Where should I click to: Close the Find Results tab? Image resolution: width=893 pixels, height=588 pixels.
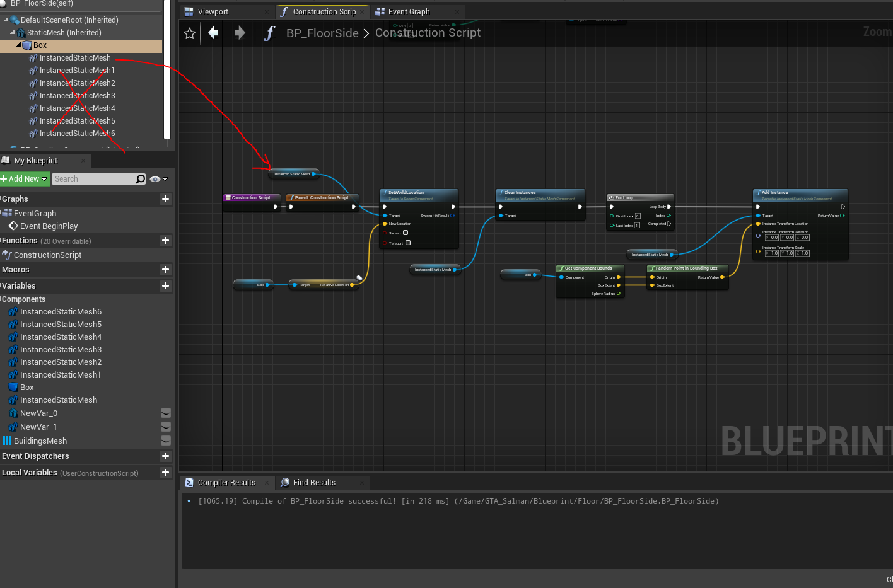tap(362, 483)
